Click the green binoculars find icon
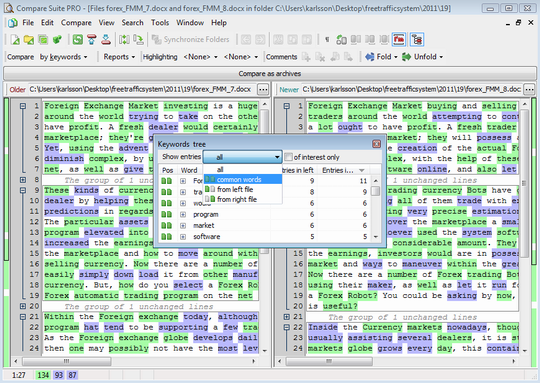540x383 pixels. click(341, 40)
